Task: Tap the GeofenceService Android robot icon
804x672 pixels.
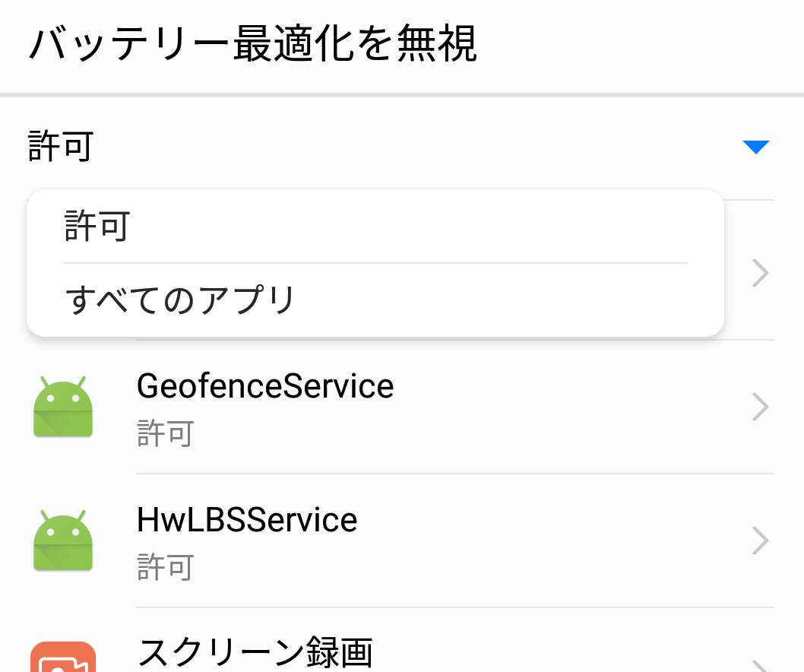Action: pyautogui.click(x=63, y=407)
